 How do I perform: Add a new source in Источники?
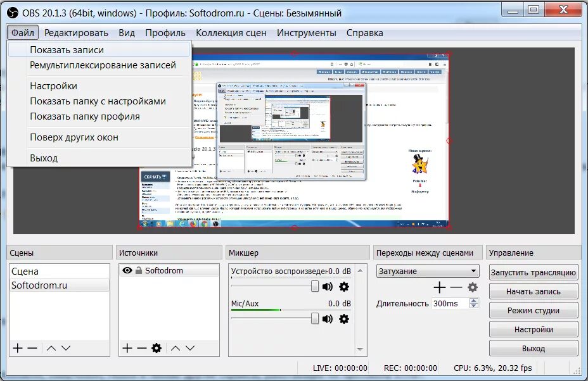pyautogui.click(x=127, y=348)
